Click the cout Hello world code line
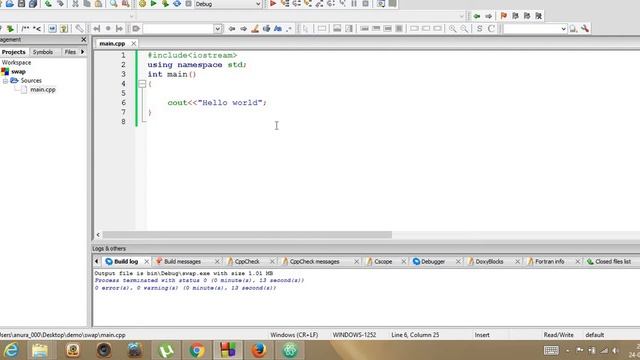The image size is (640, 360). [x=217, y=102]
